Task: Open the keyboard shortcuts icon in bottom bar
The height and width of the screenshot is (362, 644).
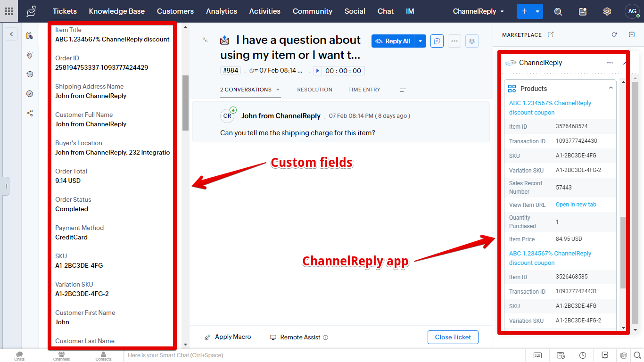Action: click(538, 355)
